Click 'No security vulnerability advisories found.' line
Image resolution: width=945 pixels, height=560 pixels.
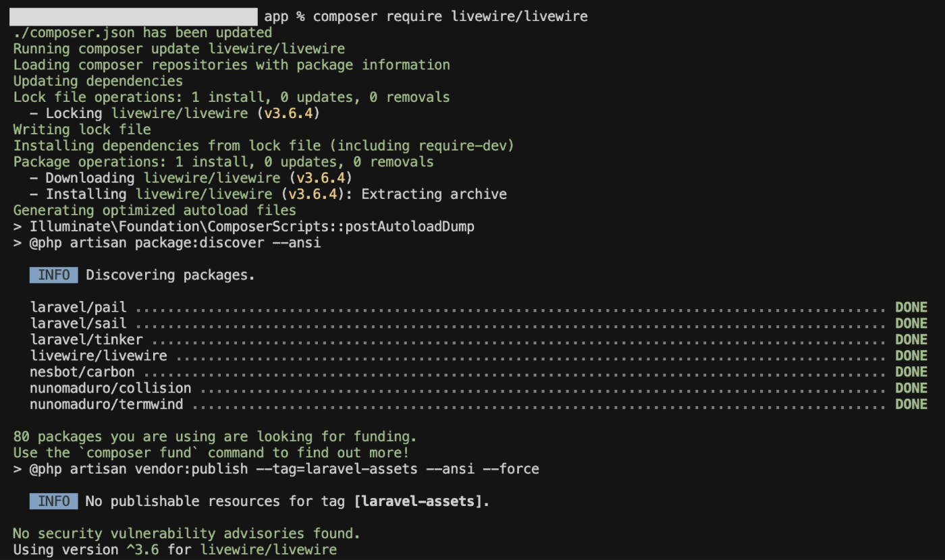[x=187, y=534]
